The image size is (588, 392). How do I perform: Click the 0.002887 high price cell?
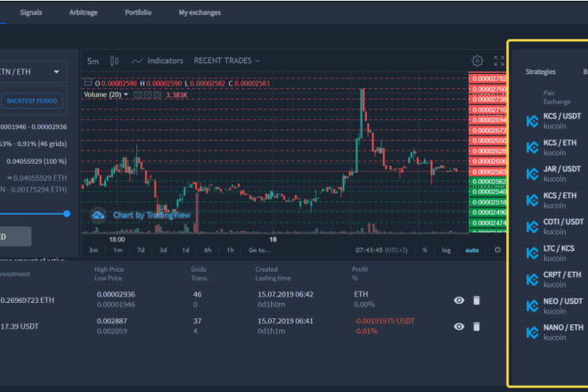click(x=111, y=321)
